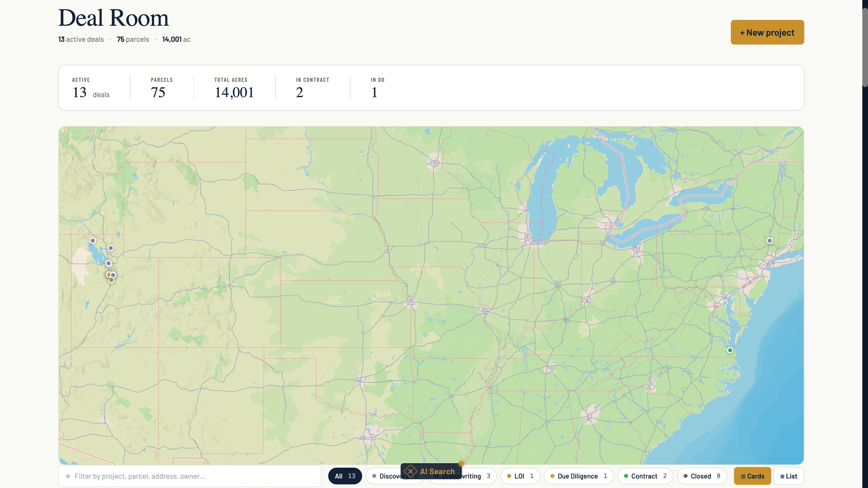Click the Deal Room heading
Image resolution: width=868 pixels, height=488 pixels.
click(114, 18)
